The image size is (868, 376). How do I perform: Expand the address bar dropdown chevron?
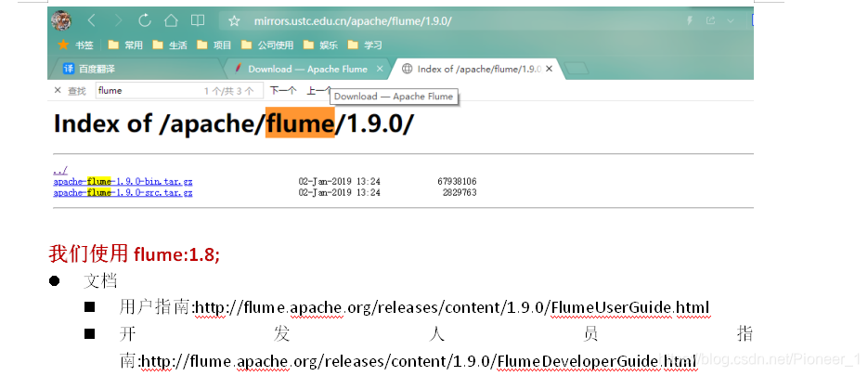click(731, 21)
